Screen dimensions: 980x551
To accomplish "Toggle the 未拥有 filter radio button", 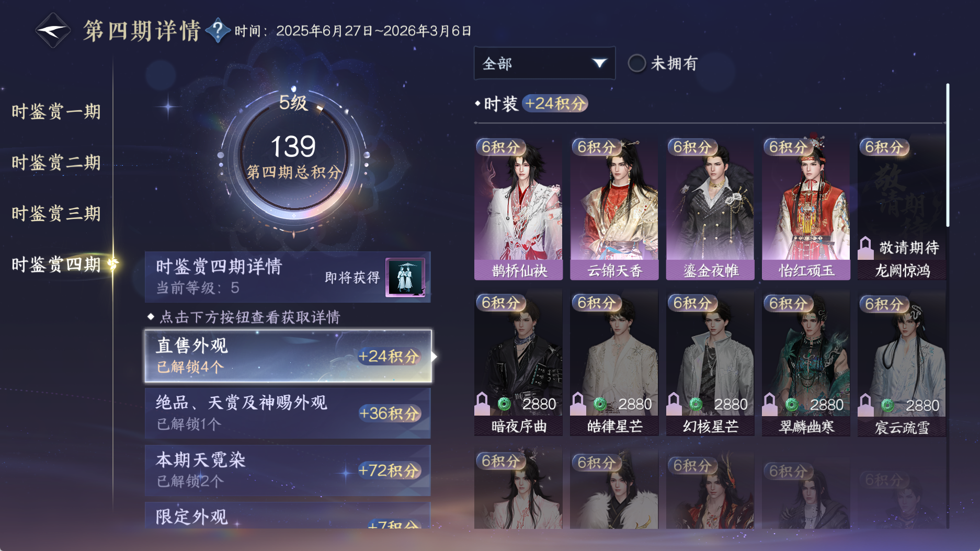I will (636, 63).
